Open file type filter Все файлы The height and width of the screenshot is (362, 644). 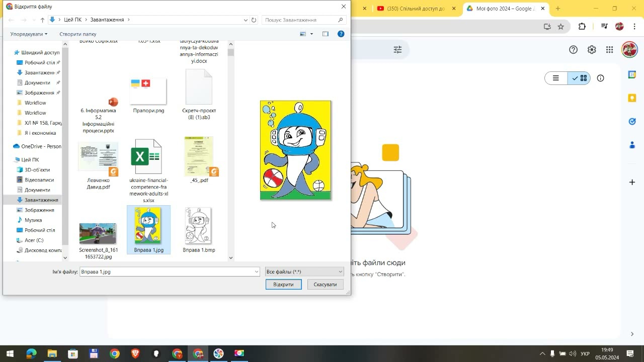point(304,272)
